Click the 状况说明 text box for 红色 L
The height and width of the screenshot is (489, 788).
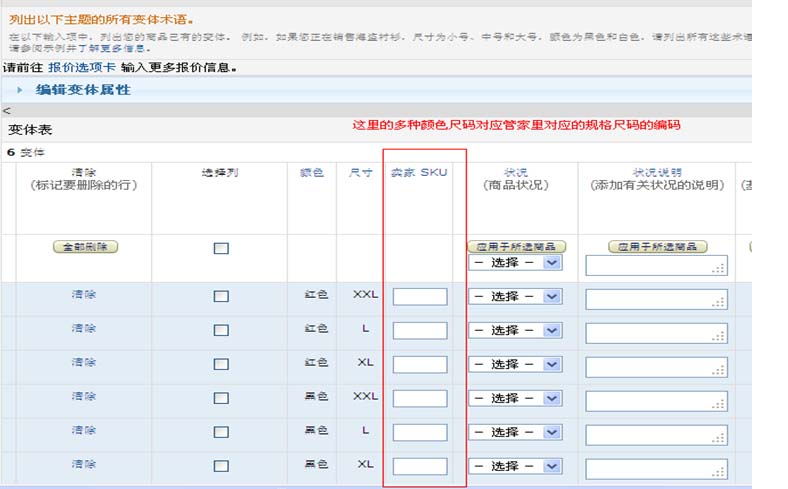point(655,332)
